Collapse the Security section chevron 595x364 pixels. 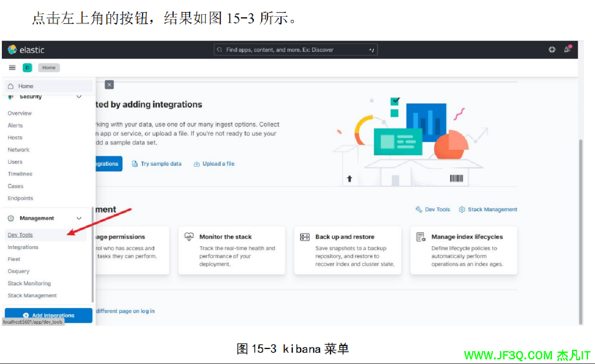[79, 96]
